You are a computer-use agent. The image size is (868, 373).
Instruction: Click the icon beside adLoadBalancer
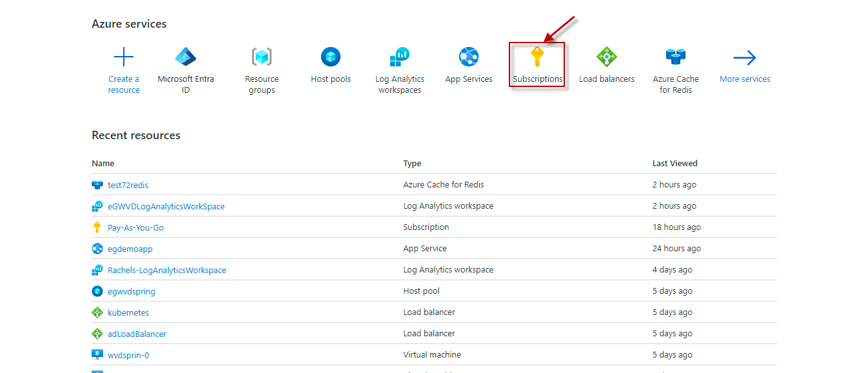(x=97, y=334)
